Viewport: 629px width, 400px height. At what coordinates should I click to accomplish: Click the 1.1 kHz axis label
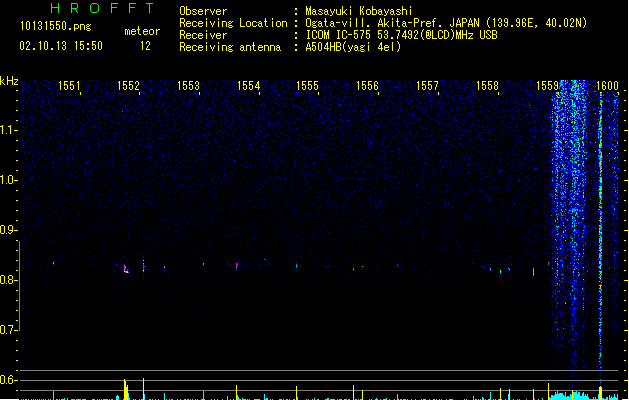8,130
